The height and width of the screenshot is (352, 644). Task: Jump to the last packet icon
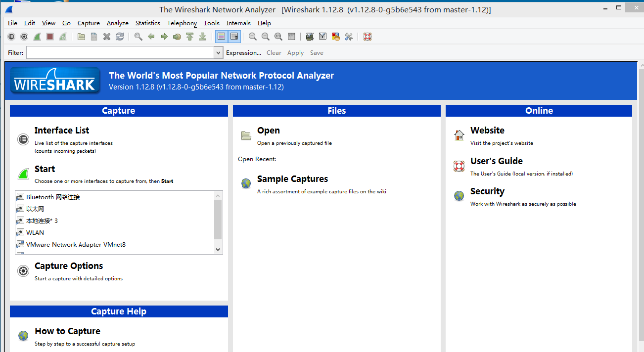coord(203,37)
